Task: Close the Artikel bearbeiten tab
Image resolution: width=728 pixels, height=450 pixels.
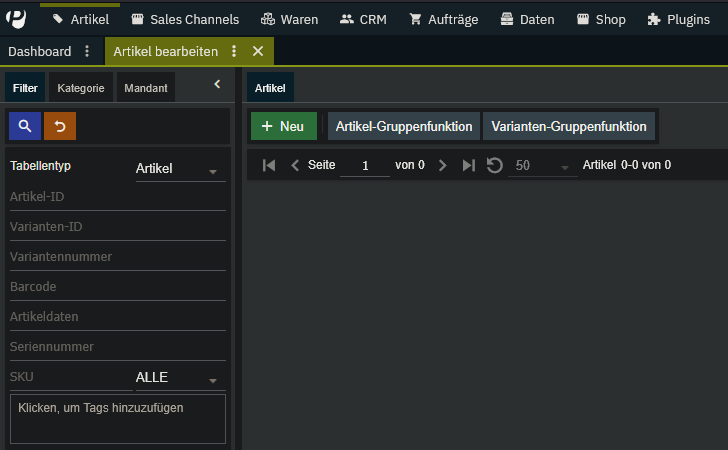Action: (258, 52)
